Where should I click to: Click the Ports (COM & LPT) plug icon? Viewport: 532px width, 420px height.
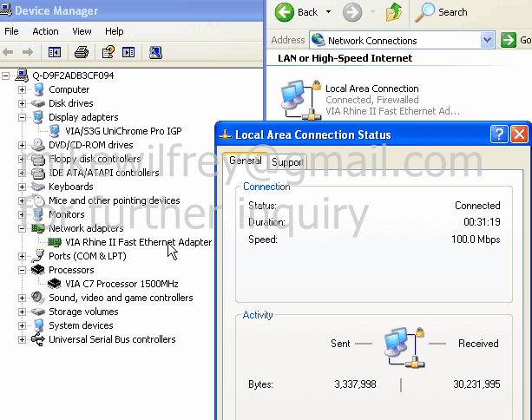click(38, 256)
